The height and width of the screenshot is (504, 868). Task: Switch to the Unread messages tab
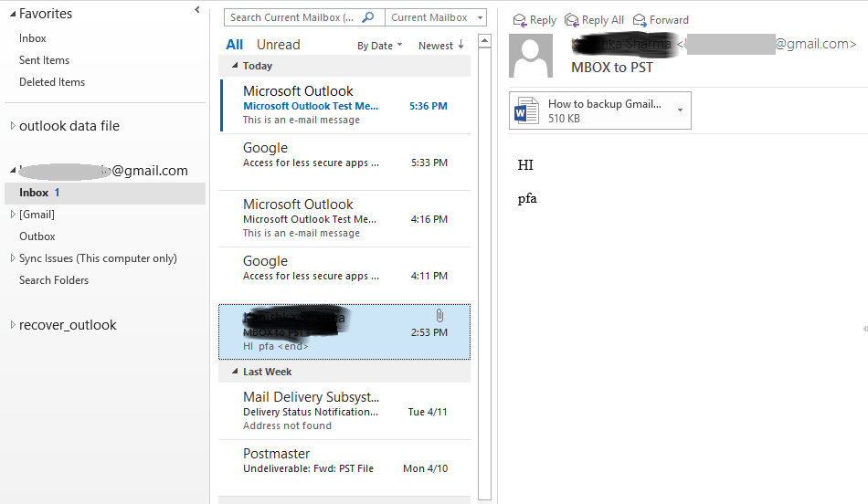click(x=279, y=45)
